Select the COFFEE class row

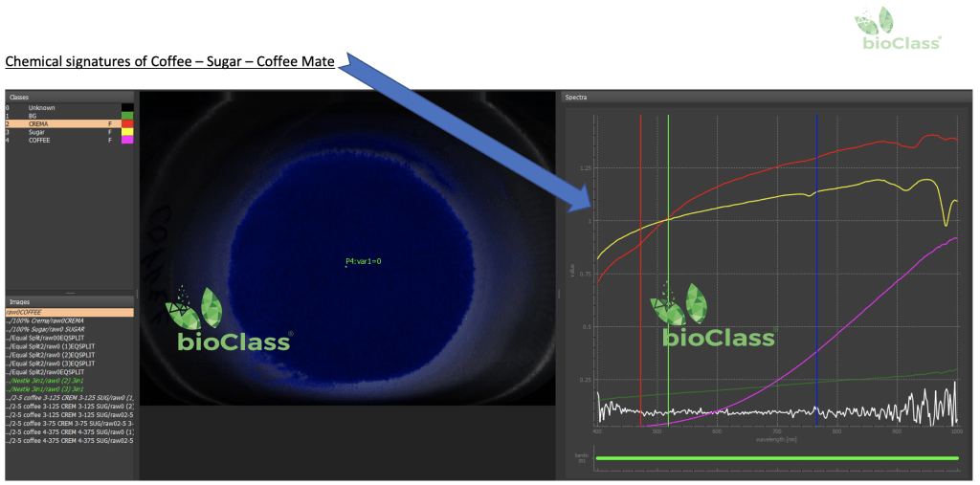69,140
